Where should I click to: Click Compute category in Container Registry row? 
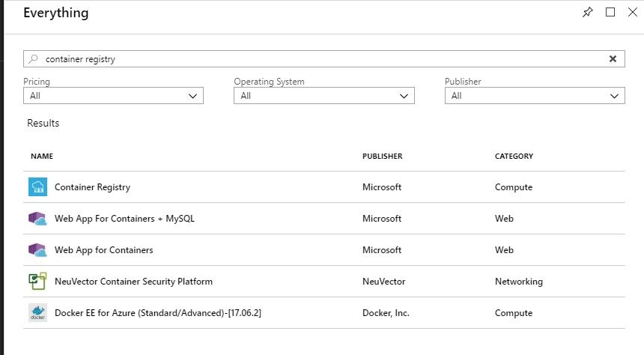click(x=514, y=187)
